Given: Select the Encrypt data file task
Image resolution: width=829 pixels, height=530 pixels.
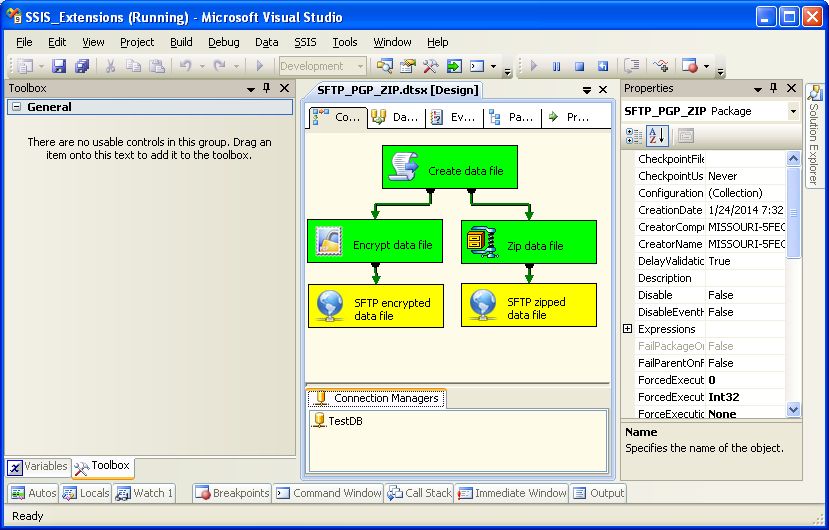Looking at the screenshot, I should tap(375, 241).
